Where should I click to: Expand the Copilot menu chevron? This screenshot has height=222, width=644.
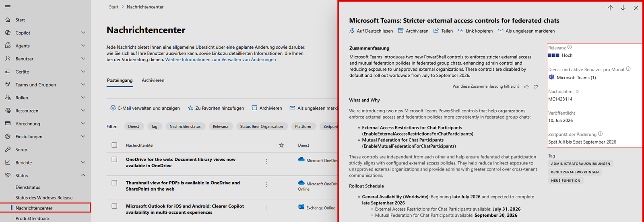(83, 33)
